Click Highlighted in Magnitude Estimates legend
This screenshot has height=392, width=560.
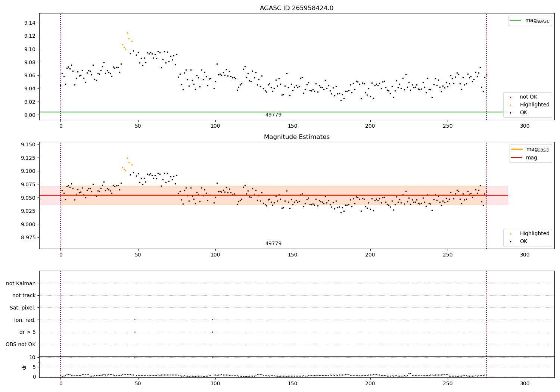530,234
